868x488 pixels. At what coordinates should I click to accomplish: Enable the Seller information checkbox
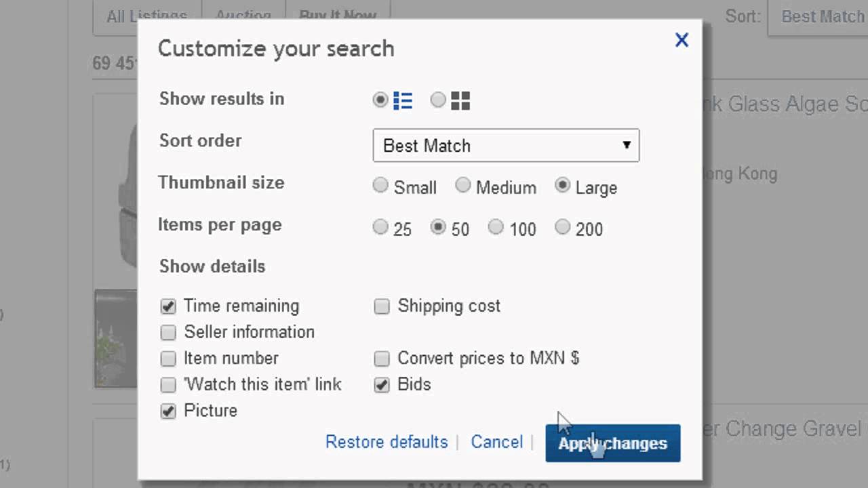168,332
